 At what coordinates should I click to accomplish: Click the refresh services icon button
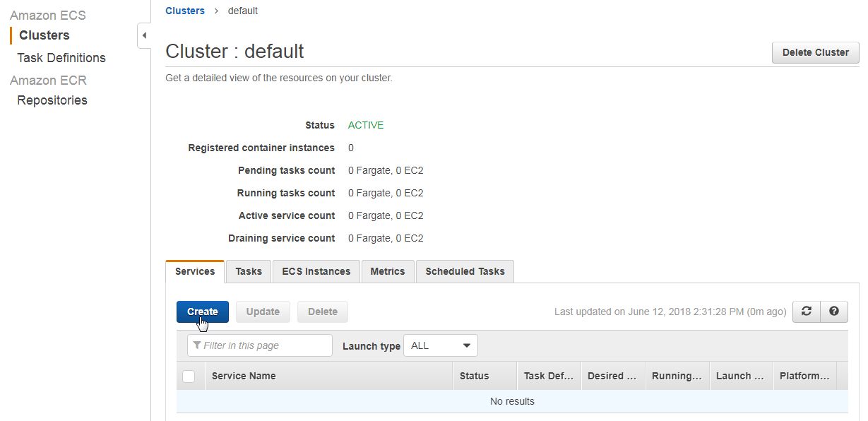pyautogui.click(x=807, y=312)
